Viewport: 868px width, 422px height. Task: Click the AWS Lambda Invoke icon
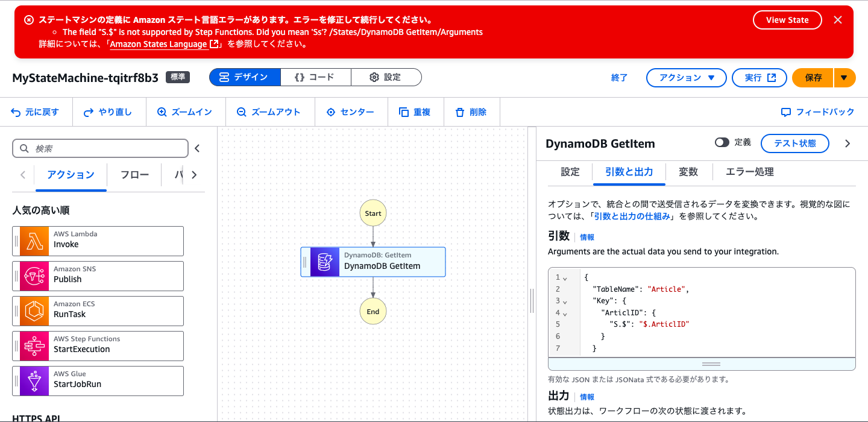click(x=34, y=241)
